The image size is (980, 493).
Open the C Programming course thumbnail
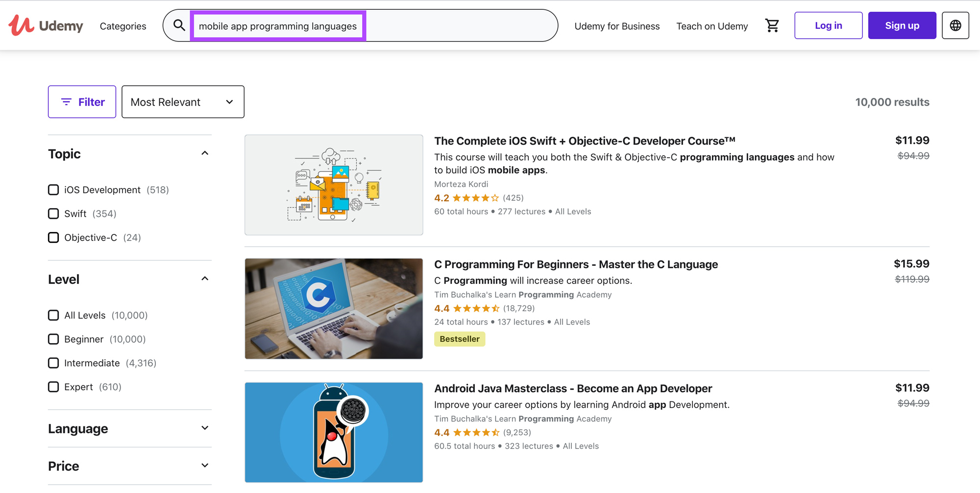[334, 308]
